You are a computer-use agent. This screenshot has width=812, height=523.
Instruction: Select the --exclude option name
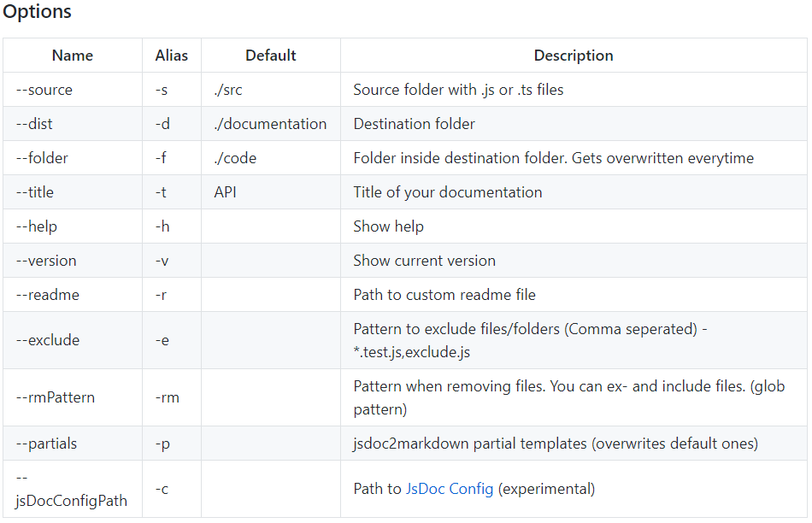[x=48, y=340]
